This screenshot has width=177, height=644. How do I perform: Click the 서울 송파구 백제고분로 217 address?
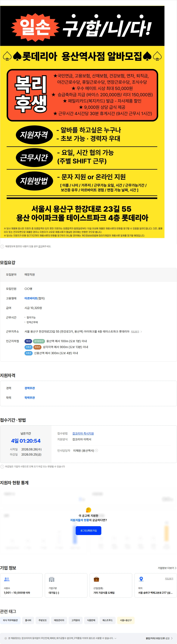(x=155, y=593)
